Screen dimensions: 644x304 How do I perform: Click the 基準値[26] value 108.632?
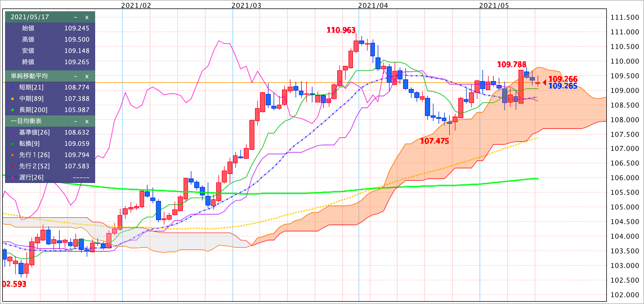(x=77, y=132)
